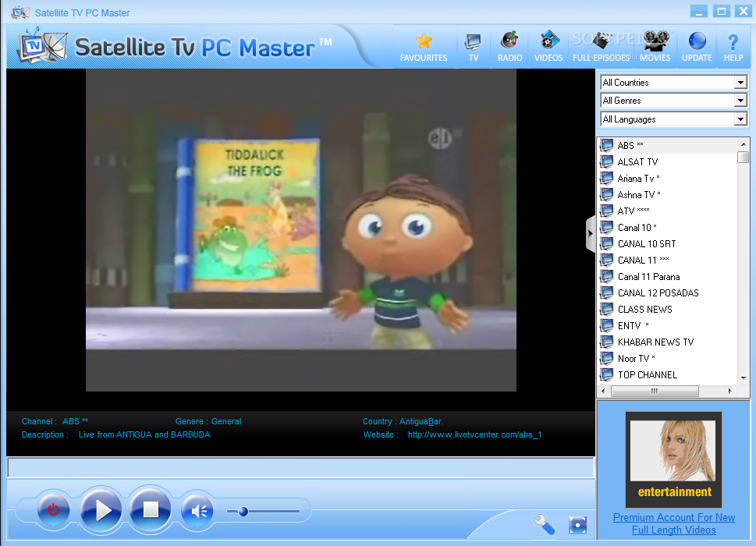756x546 pixels.
Task: Expand the All Languages dropdown
Action: pyautogui.click(x=740, y=119)
